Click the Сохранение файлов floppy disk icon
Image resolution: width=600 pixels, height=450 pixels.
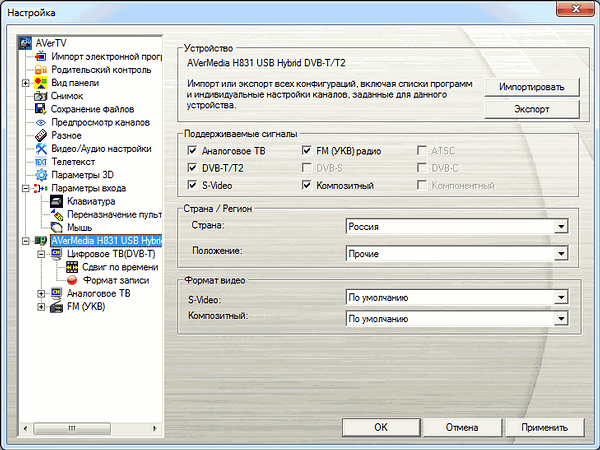pyautogui.click(x=41, y=109)
